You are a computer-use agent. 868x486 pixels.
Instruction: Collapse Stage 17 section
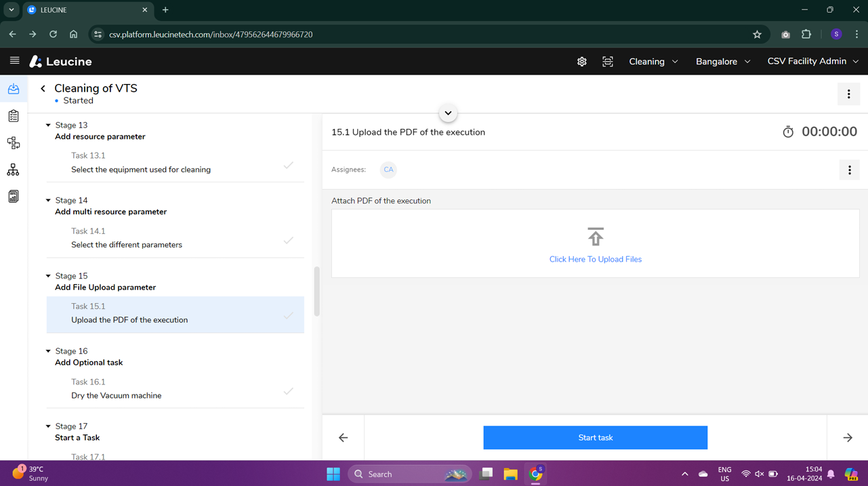(48, 426)
